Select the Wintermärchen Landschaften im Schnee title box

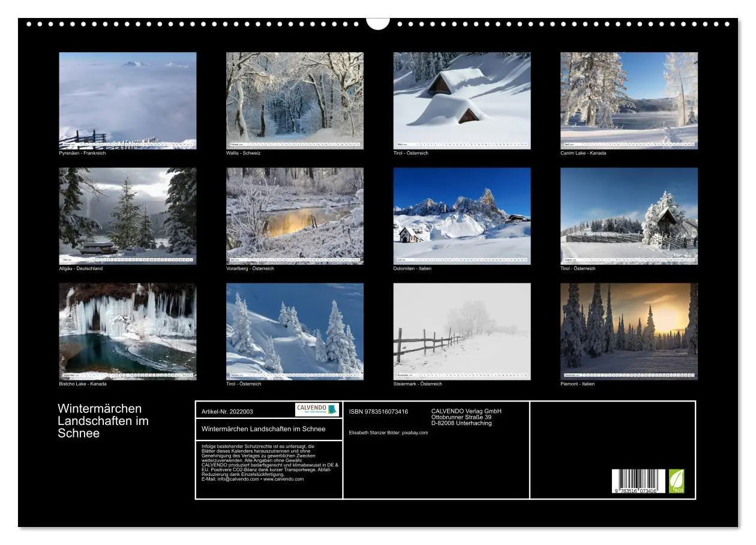263,429
